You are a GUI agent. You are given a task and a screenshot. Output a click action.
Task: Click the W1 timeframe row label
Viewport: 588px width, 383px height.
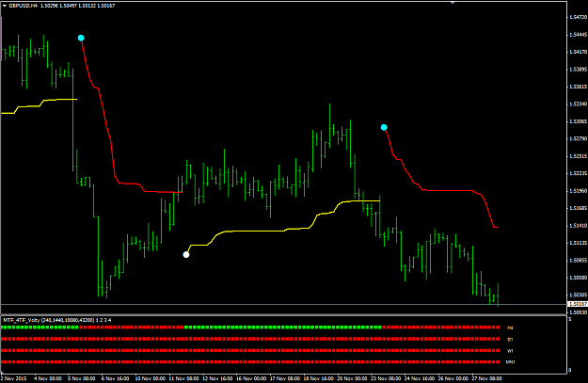click(x=510, y=351)
